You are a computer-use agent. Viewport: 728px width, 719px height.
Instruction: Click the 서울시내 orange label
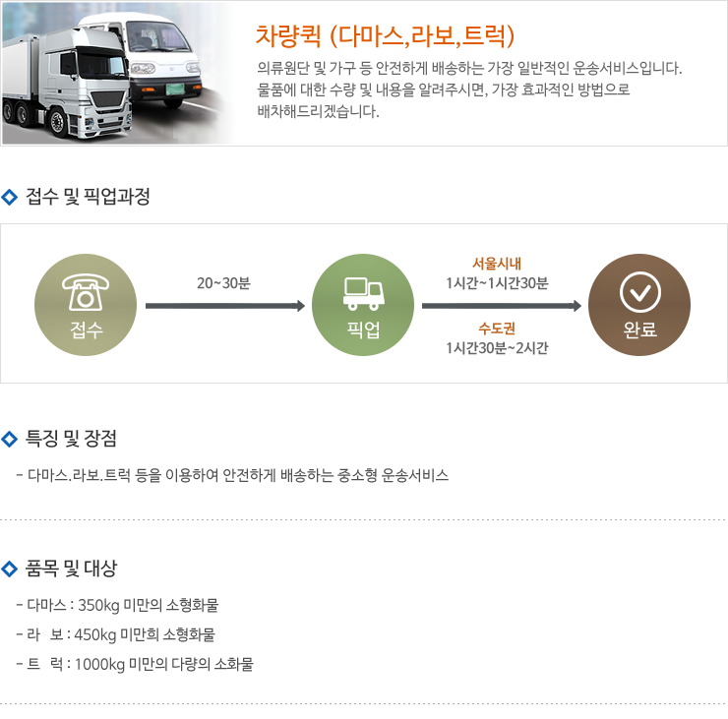tap(497, 264)
